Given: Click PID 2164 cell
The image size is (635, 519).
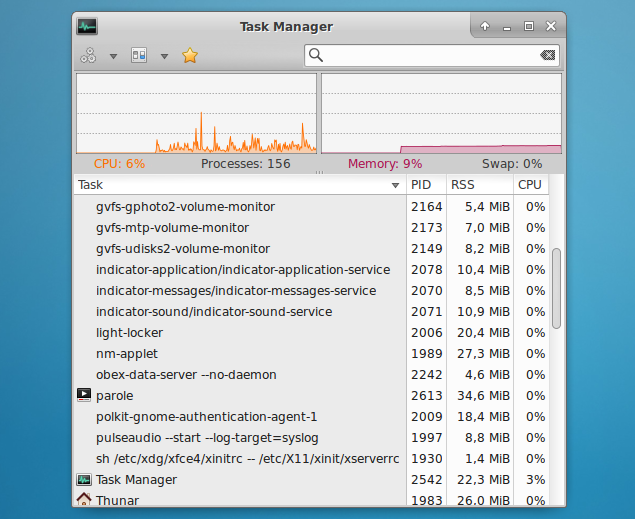Looking at the screenshot, I should point(426,206).
